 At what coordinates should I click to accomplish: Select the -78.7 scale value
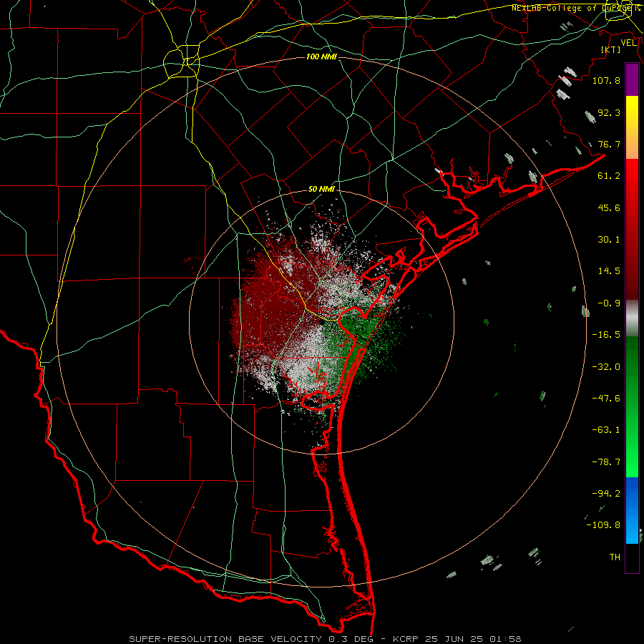pos(606,462)
